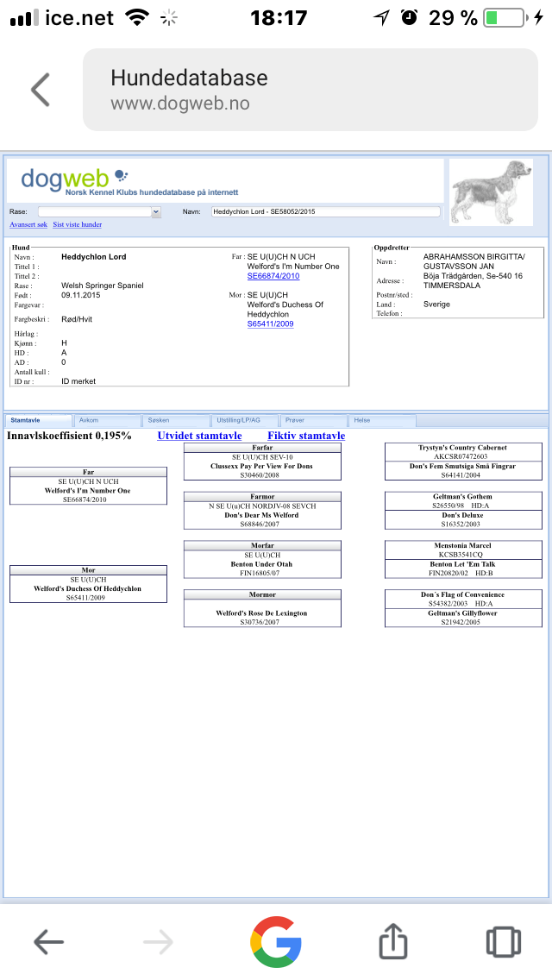Open the Utstilling/LP/AG tab
Screen dimensions: 552x980
(244, 421)
